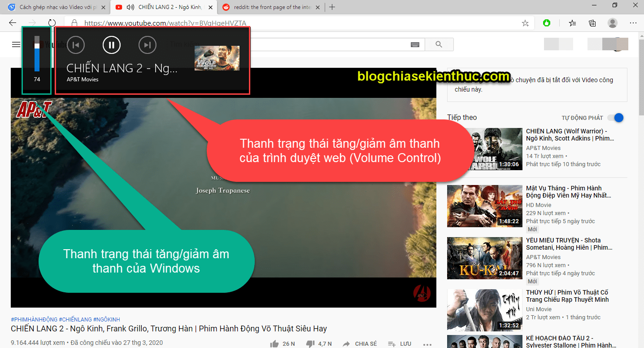Open 'THỦY HỬ' video title link
This screenshot has width=644, height=348.
567,296
